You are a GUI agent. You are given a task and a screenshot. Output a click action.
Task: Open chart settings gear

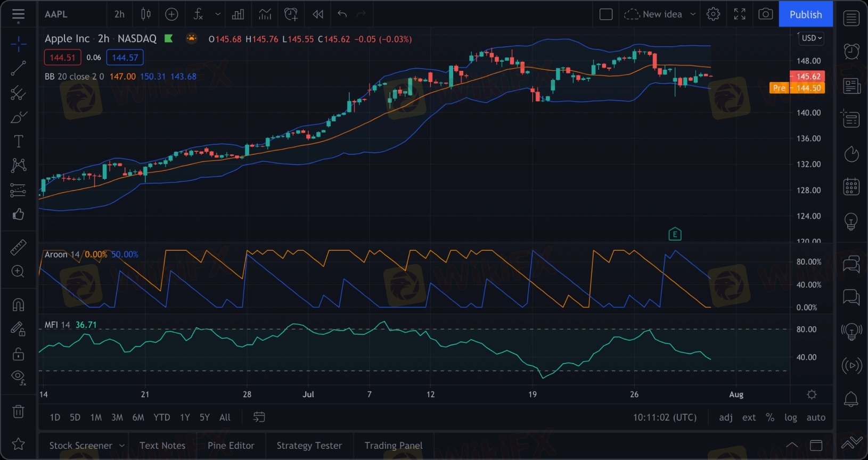pos(714,14)
